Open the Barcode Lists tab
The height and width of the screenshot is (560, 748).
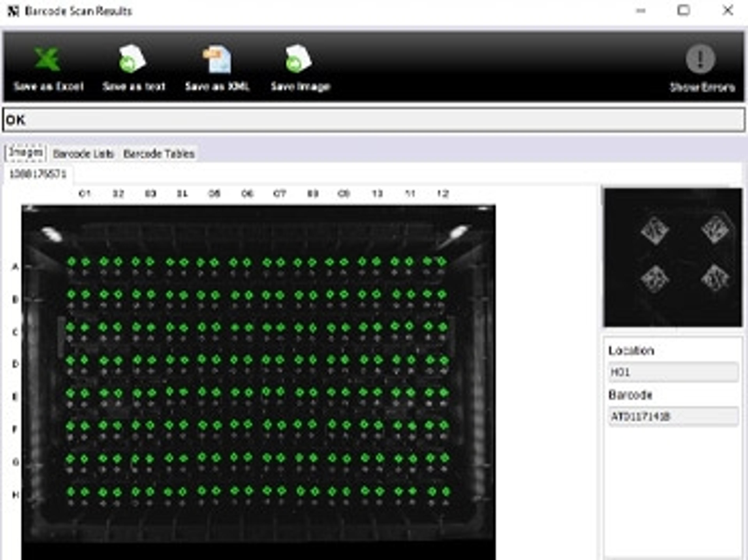[x=83, y=154]
